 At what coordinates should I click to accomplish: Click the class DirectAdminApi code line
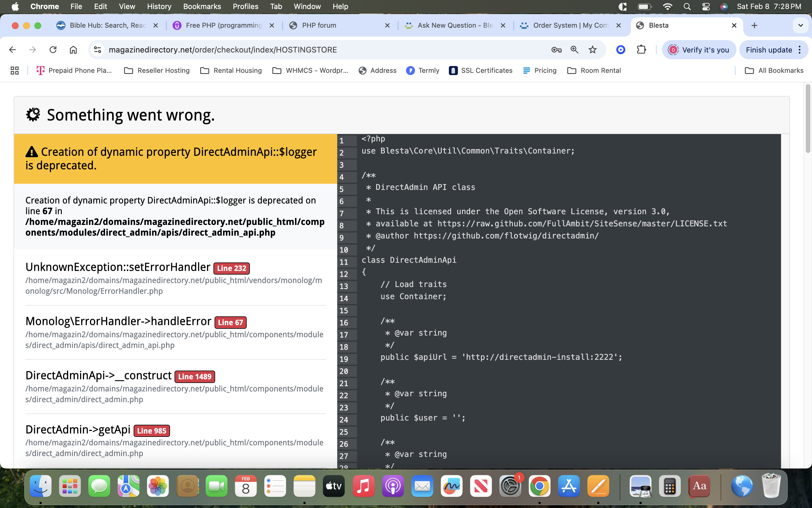coord(409,260)
